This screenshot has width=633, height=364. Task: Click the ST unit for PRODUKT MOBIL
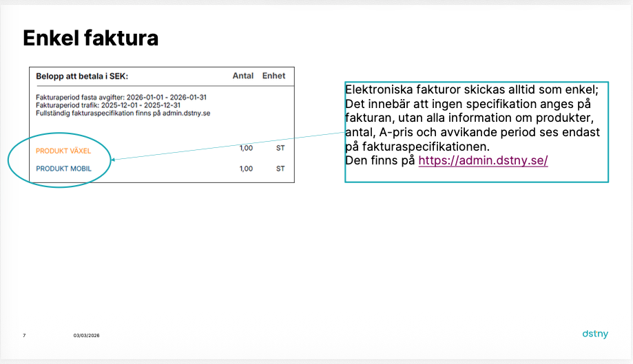click(280, 169)
